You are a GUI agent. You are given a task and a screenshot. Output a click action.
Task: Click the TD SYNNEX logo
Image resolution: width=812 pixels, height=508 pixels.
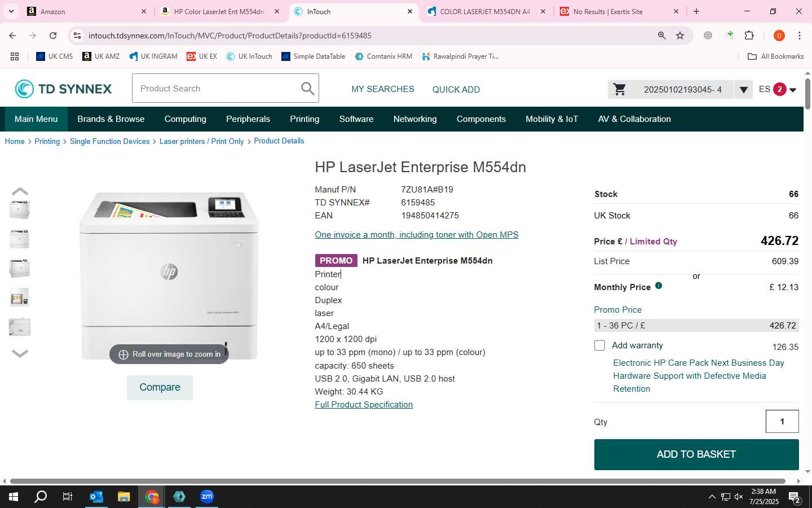(x=63, y=89)
